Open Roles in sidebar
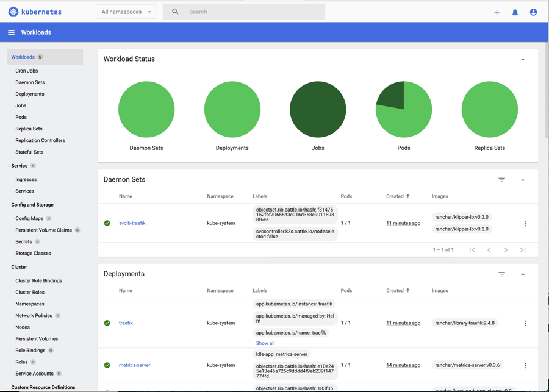The image size is (549, 392). point(21,362)
